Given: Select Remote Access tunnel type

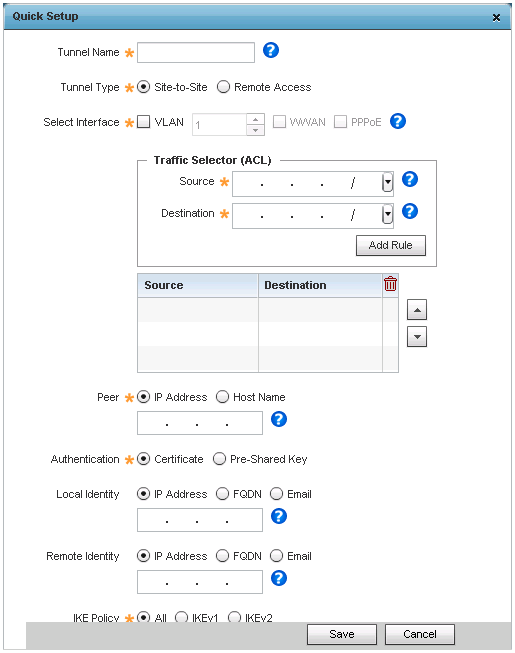Looking at the screenshot, I should coord(223,87).
